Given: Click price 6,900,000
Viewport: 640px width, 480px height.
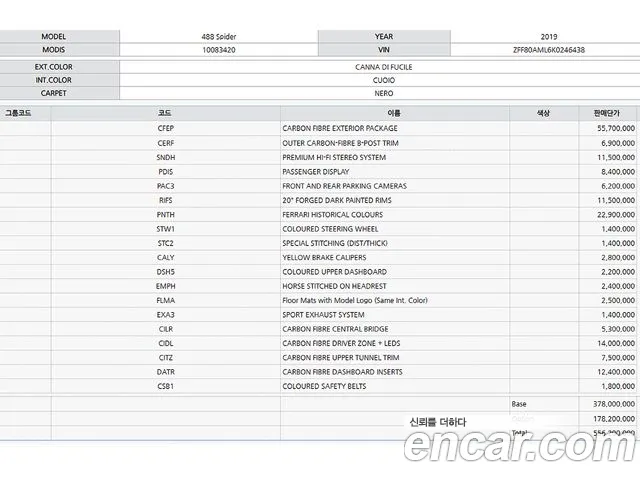Looking at the screenshot, I should point(618,143).
